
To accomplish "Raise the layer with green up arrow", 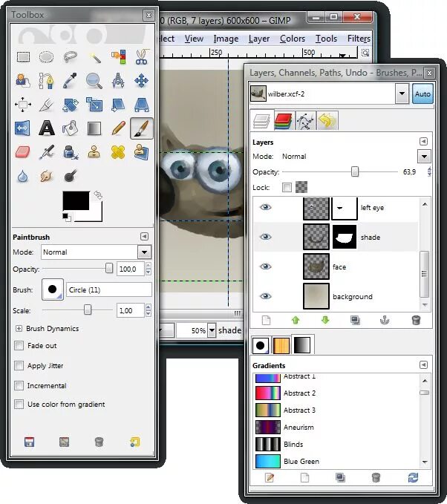I will (296, 320).
